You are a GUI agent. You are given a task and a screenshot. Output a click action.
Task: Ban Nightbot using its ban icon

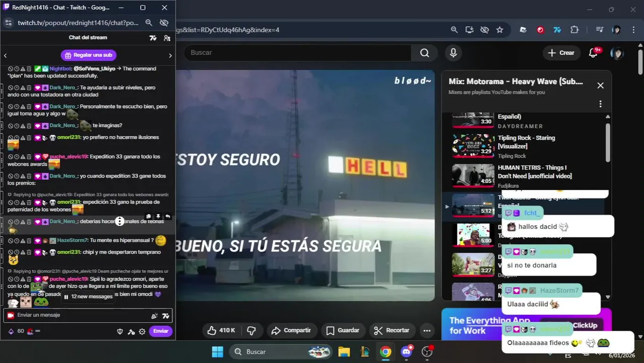[x=11, y=69]
